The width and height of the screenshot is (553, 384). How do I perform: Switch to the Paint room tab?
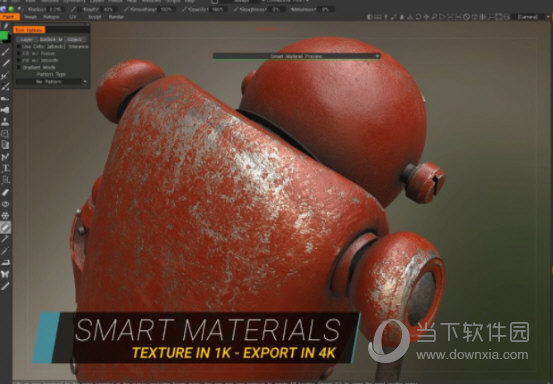[10, 17]
